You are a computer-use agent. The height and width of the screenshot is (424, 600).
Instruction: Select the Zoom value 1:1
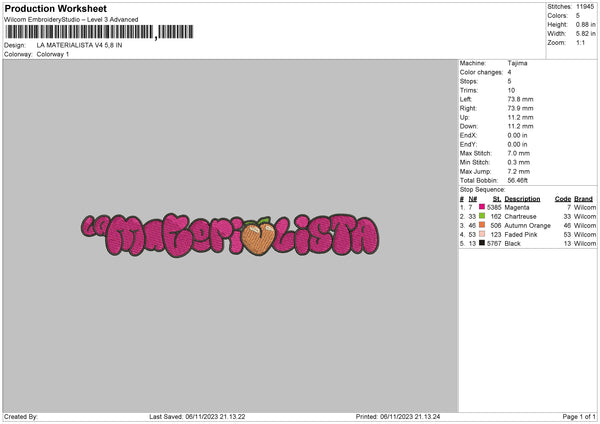(580, 42)
